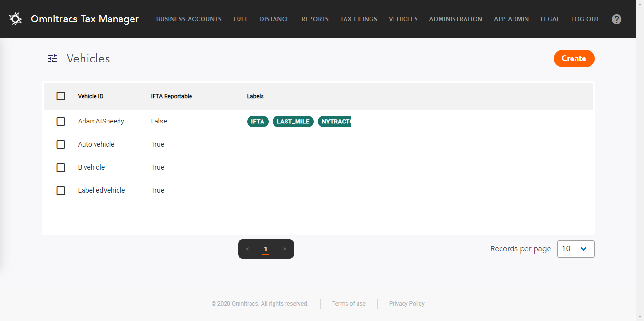Click True value in LabelledVehicle row
The height and width of the screenshot is (321, 644).
157,191
